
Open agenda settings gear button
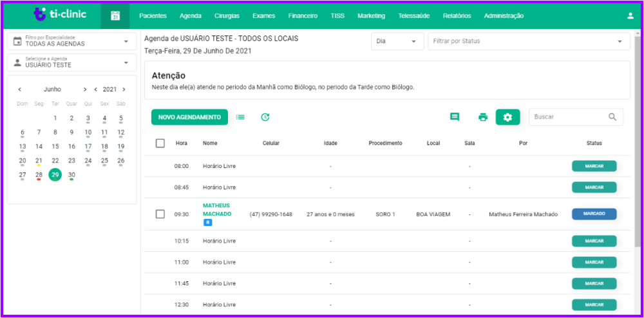point(507,117)
